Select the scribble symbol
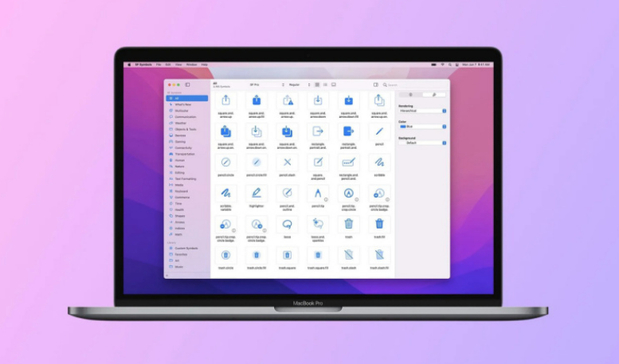Image resolution: width=619 pixels, height=364 pixels. click(379, 162)
